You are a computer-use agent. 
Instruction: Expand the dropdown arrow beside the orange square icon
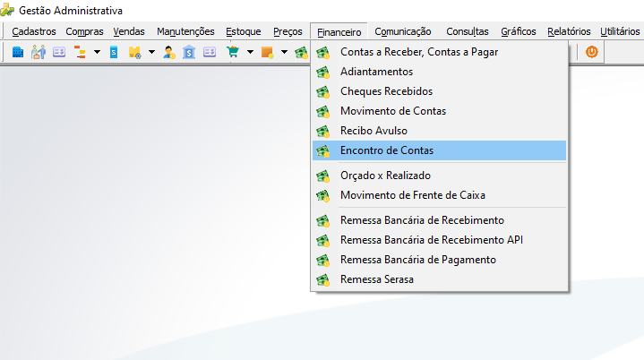click(x=284, y=52)
